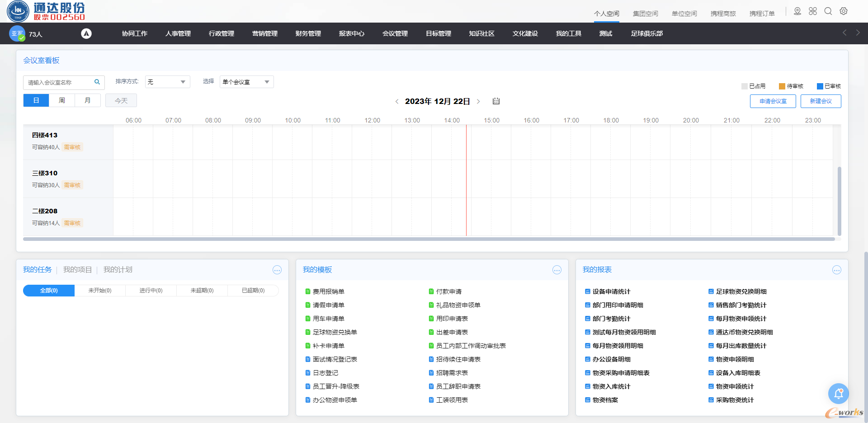
Task: Click the icon beside 设备申请统计
Action: [x=588, y=292]
